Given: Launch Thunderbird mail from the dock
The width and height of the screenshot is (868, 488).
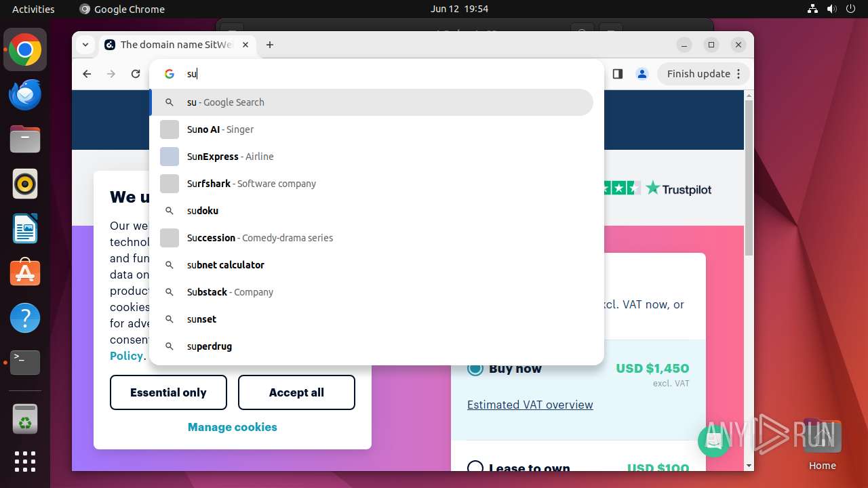Looking at the screenshot, I should click(25, 94).
